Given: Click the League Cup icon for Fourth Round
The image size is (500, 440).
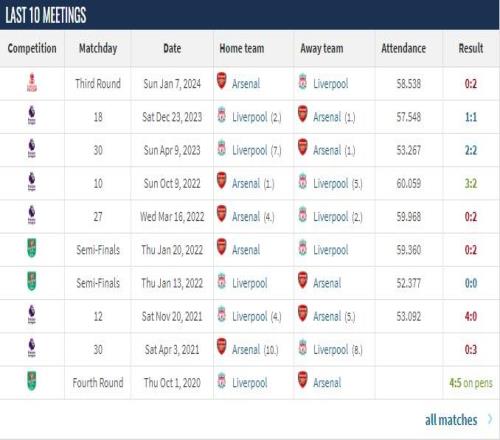Looking at the screenshot, I should [x=32, y=381].
